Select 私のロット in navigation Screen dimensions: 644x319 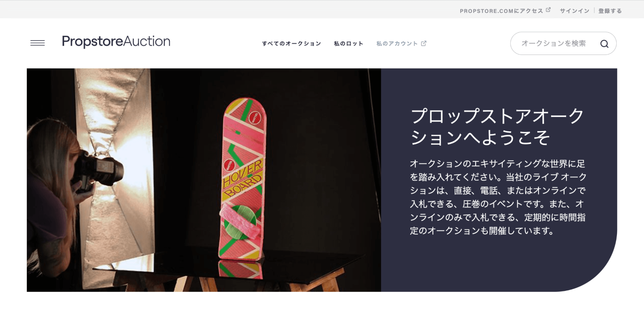pyautogui.click(x=349, y=43)
